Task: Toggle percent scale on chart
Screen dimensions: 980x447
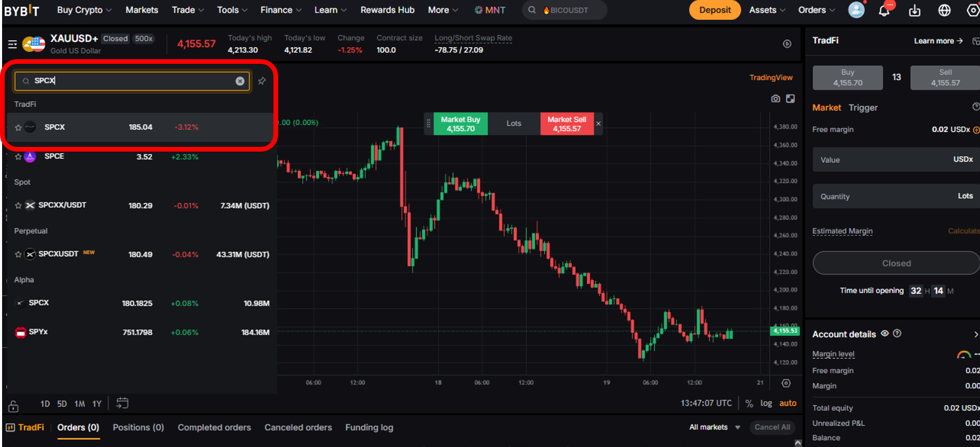Action: (x=749, y=403)
